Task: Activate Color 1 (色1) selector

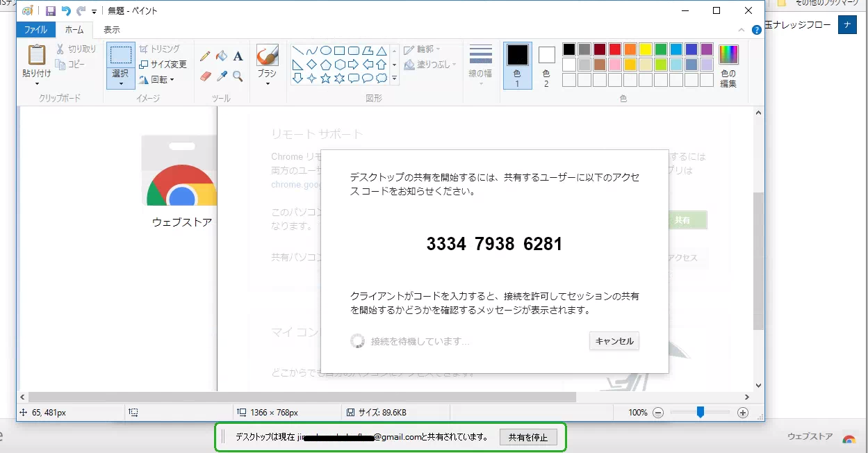Action: 517,65
